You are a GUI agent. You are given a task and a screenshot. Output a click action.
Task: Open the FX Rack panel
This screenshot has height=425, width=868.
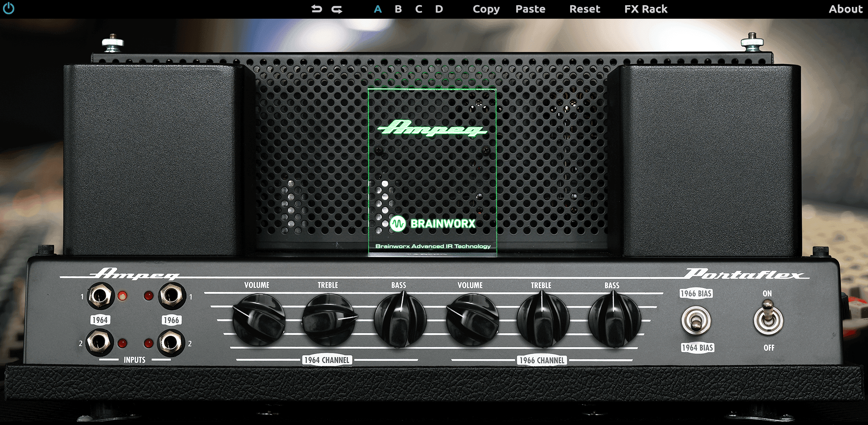click(x=645, y=9)
